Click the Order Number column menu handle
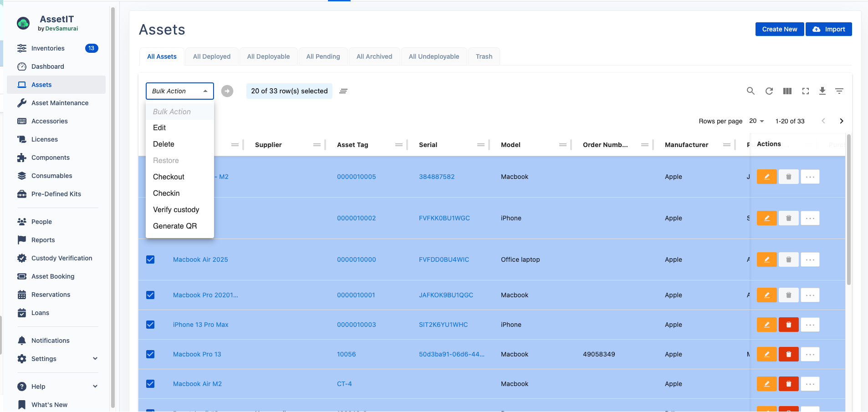868x412 pixels. tap(645, 145)
